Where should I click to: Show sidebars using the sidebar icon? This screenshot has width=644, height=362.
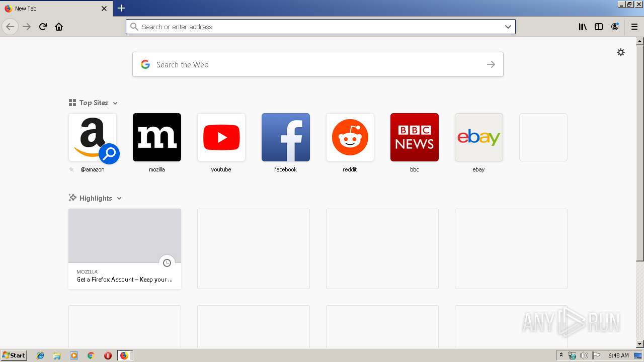tap(599, 27)
